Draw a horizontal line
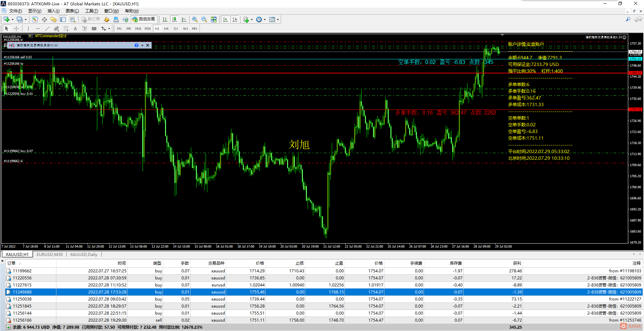The height and width of the screenshot is (331, 644). click(38, 28)
